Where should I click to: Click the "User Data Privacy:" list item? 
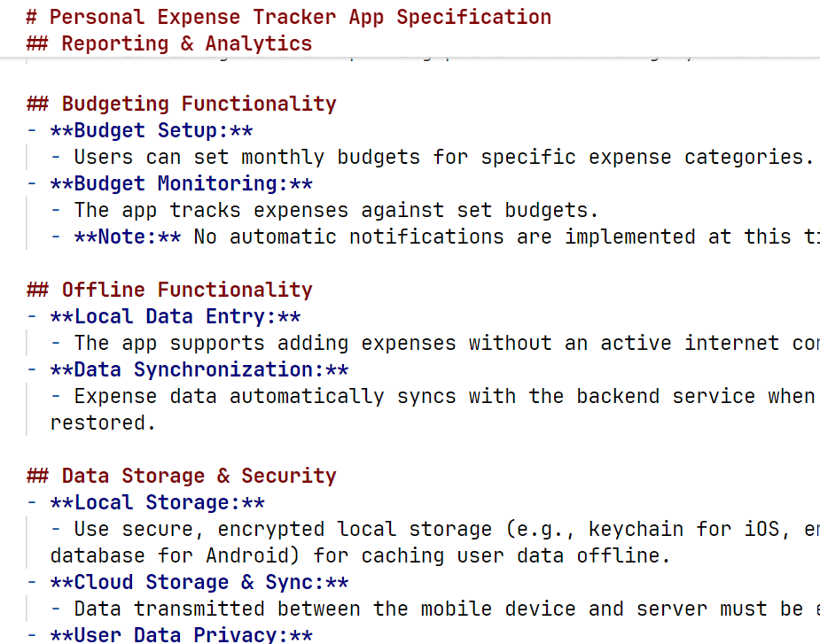(x=181, y=634)
